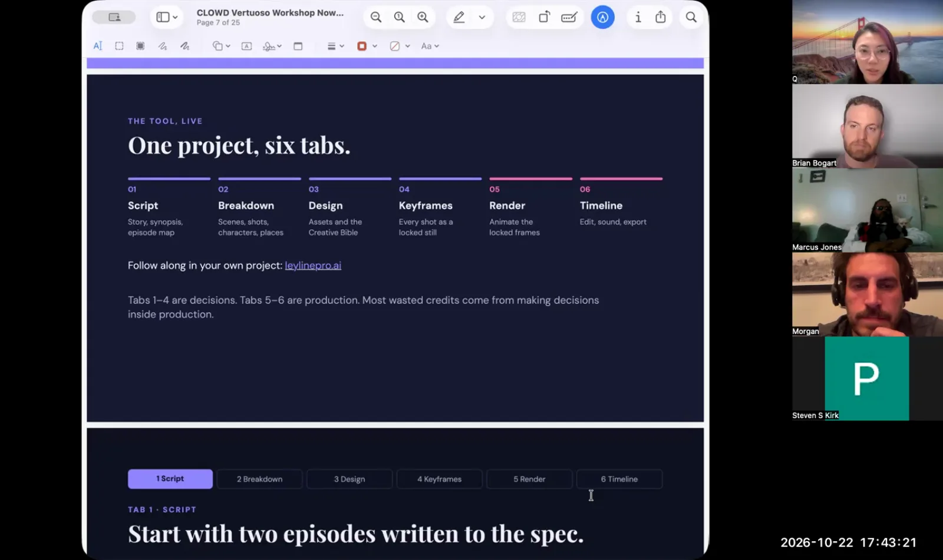Image resolution: width=943 pixels, height=560 pixels.
Task: Rotate the page with rotate icon
Action: pyautogui.click(x=544, y=17)
